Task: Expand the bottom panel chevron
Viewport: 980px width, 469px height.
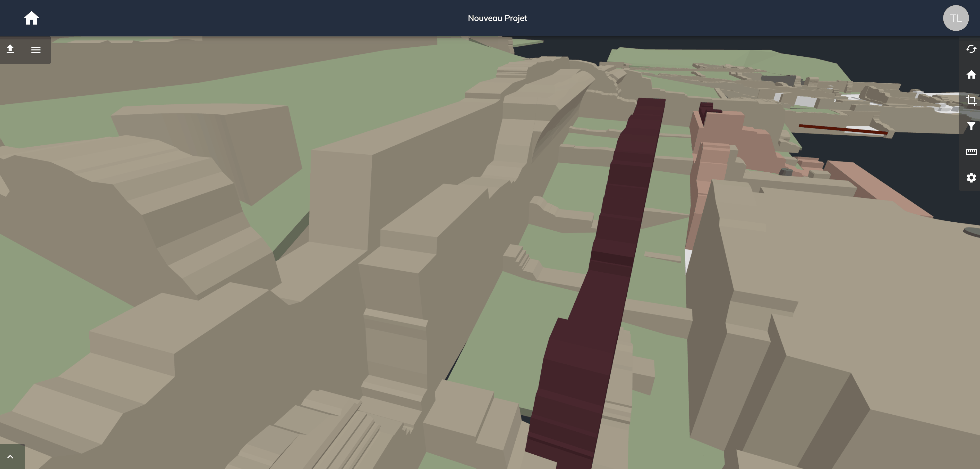Action: click(10, 456)
